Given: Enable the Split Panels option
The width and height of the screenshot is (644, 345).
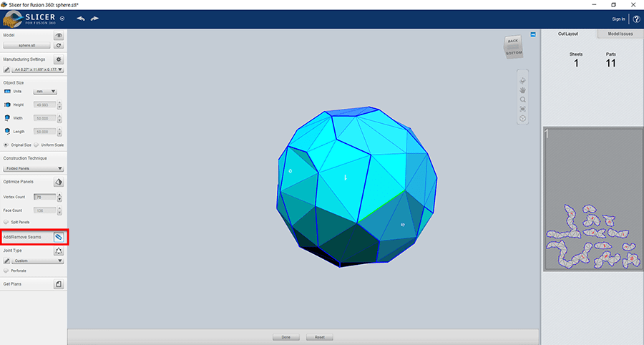Looking at the screenshot, I should (x=6, y=222).
